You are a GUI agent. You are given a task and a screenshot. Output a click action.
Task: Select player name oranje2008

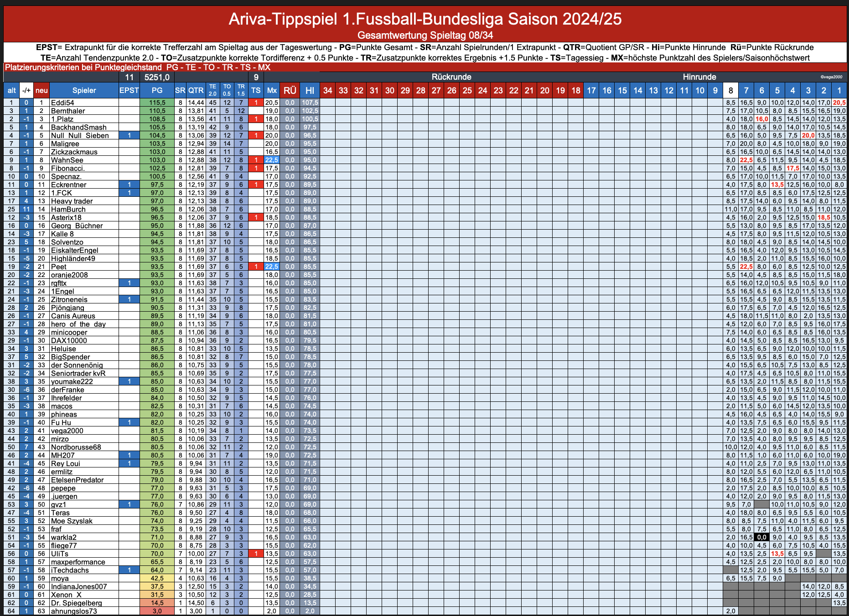tap(69, 275)
